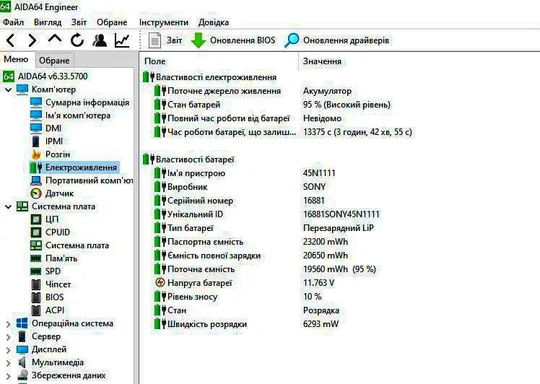Image resolution: width=540 pixels, height=384 pixels.
Task: Go up one level with Up arrow
Action: click(x=55, y=39)
